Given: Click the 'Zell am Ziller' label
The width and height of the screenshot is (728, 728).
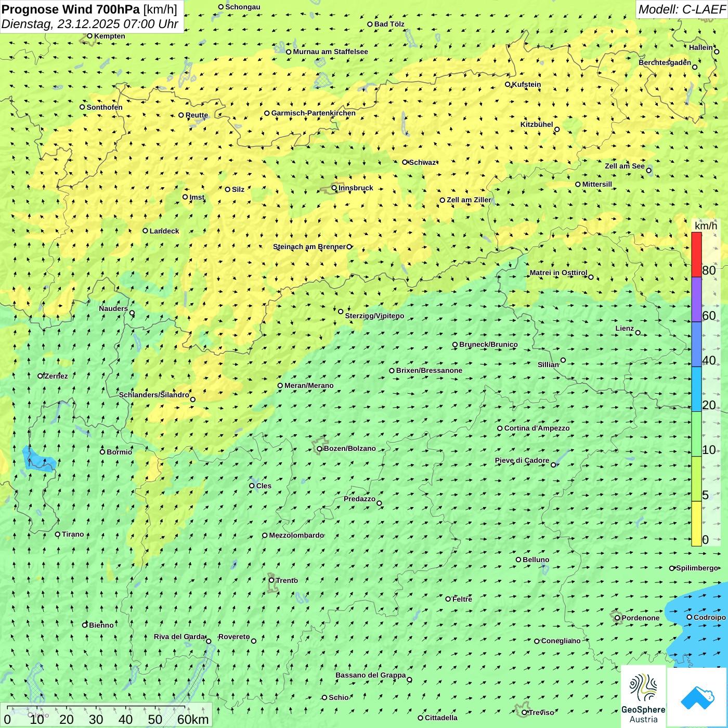Looking at the screenshot, I should click(x=469, y=200).
